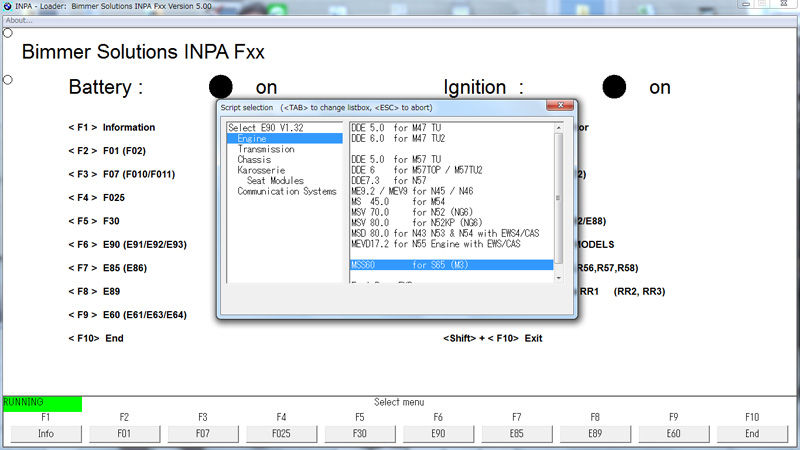Click the F07 button under F3
This screenshot has height=450, width=800.
tap(203, 434)
